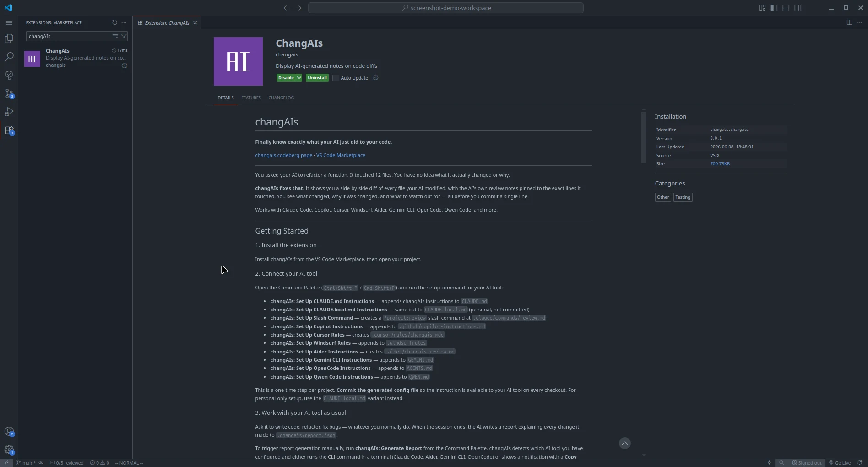Open the Extensions view more actions menu
The image size is (868, 467).
(124, 22)
